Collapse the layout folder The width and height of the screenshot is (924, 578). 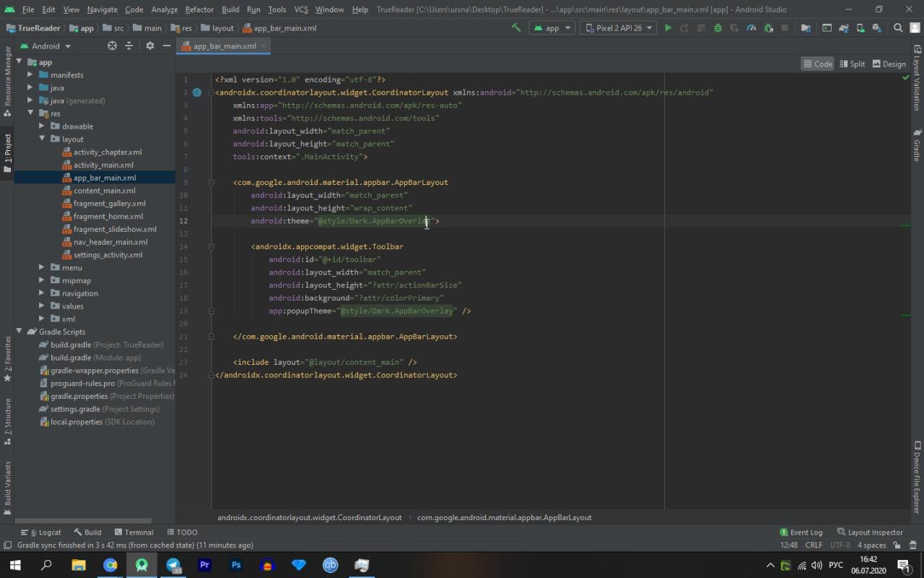click(x=42, y=139)
